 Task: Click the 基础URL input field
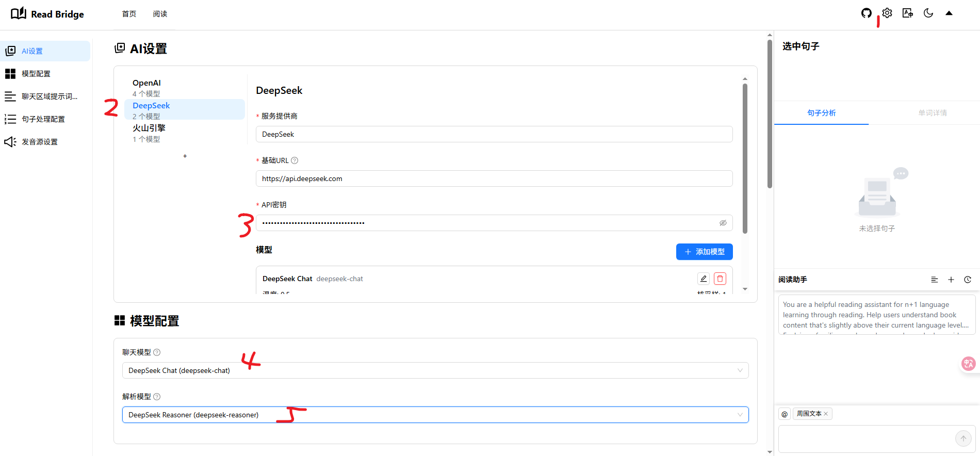(494, 178)
